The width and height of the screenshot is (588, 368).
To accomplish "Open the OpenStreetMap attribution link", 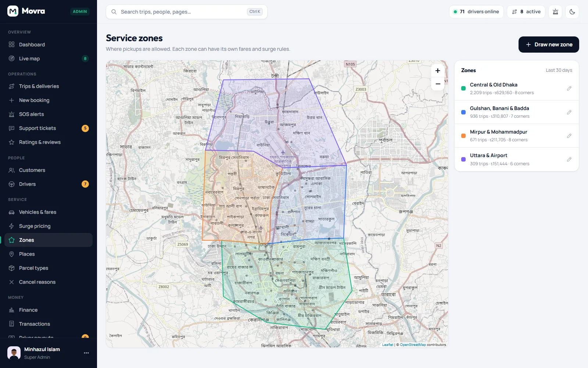I will tap(413, 345).
